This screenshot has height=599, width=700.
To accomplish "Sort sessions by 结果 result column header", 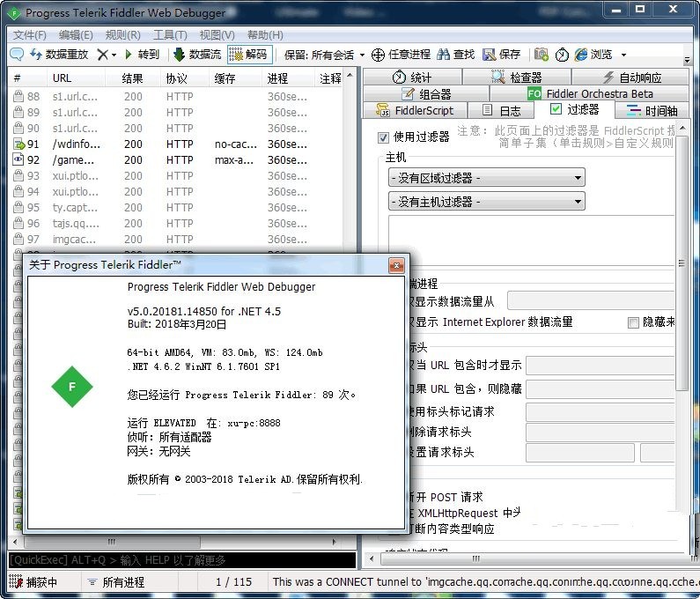I will pyautogui.click(x=133, y=78).
